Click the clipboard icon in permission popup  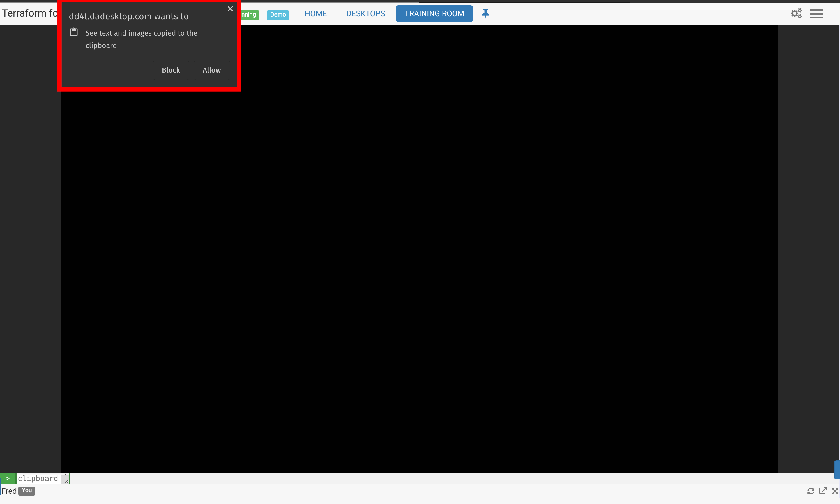(74, 32)
